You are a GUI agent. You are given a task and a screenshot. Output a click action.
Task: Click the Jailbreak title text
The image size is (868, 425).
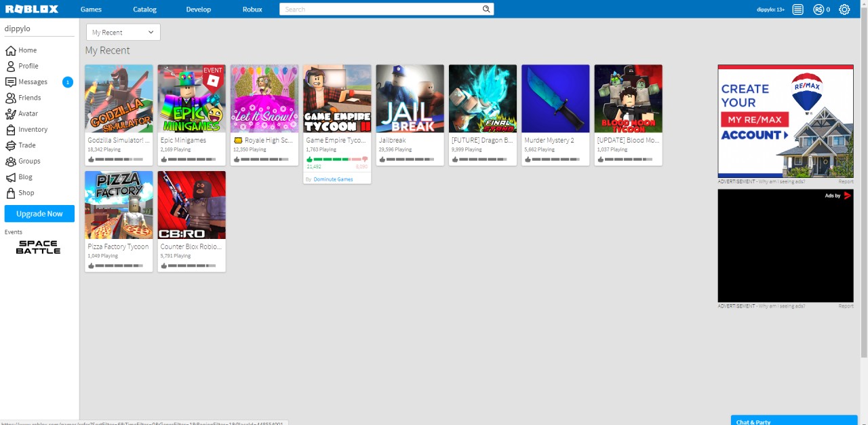pos(394,141)
